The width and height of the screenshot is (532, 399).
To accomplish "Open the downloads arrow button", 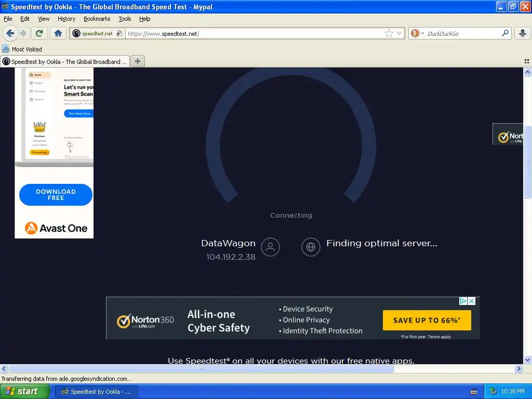I will coord(523,33).
